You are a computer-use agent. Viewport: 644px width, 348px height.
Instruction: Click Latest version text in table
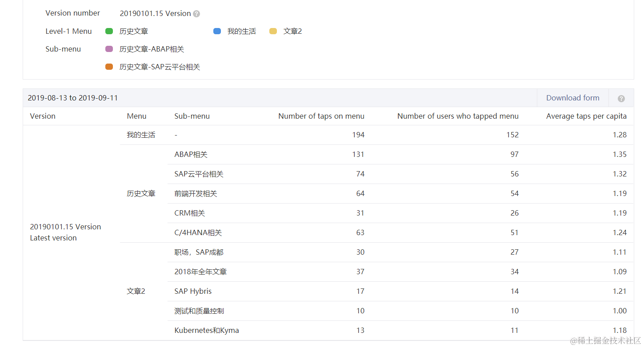(x=53, y=238)
